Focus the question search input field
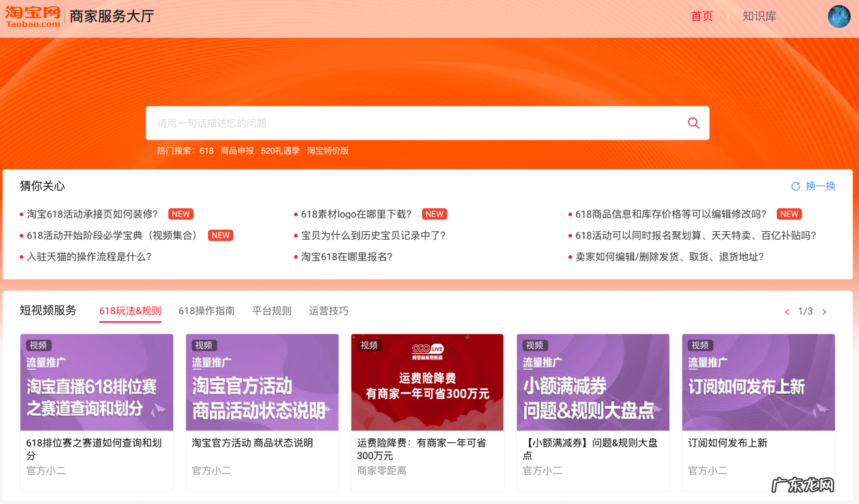 point(417,123)
